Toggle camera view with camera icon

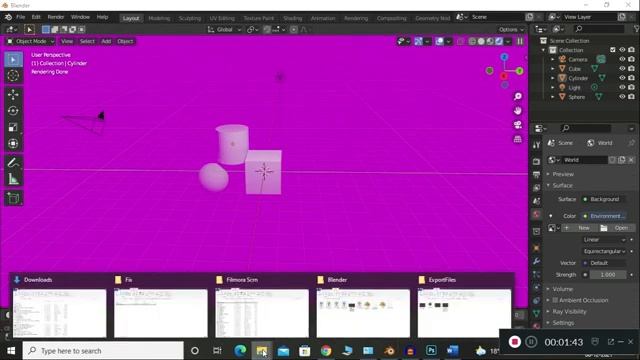(x=518, y=125)
